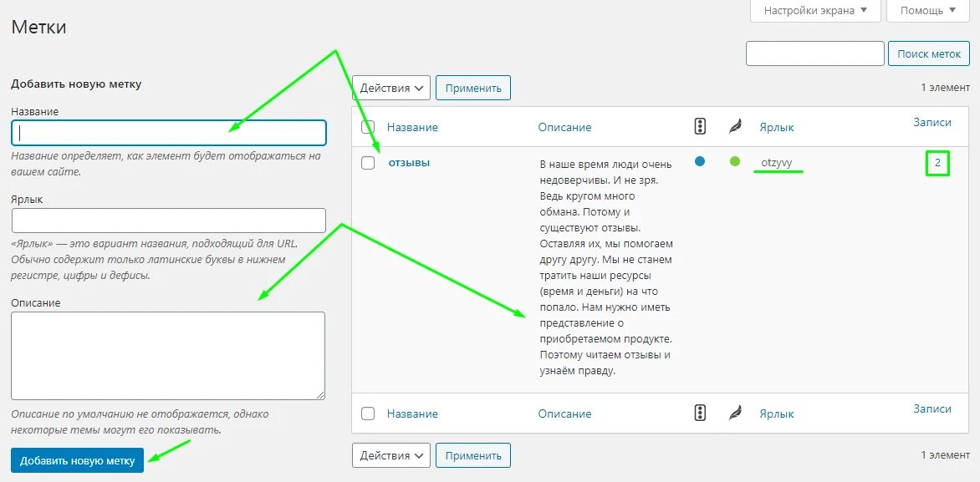Click inside the Описание textarea
The width and height of the screenshot is (980, 482).
click(168, 356)
